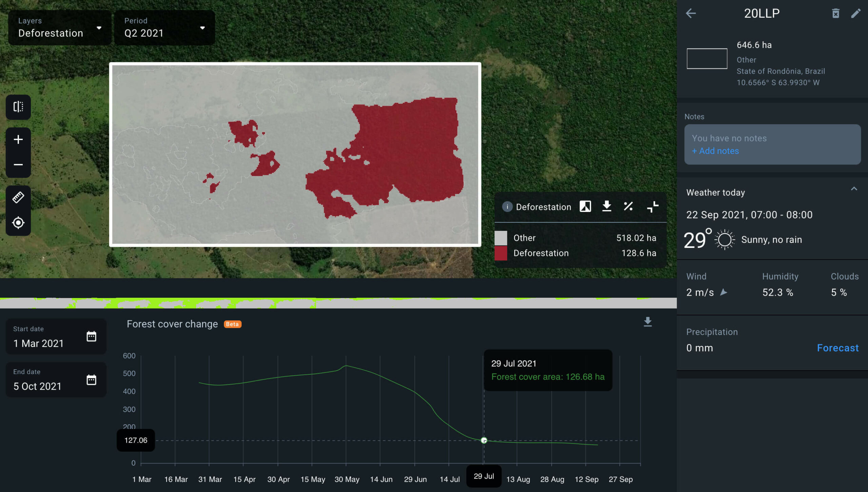Click the download icon on forest cover chart

click(648, 322)
